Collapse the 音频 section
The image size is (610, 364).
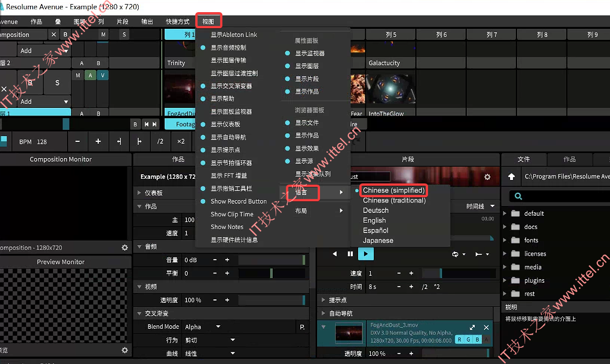[x=139, y=246]
